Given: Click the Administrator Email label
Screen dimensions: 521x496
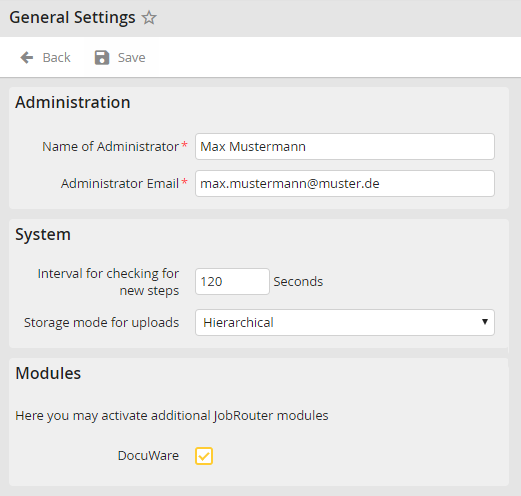Looking at the screenshot, I should 120,184.
